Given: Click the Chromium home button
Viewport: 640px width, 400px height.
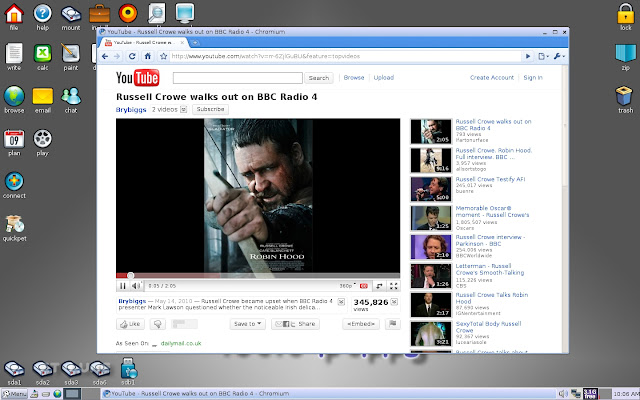Looking at the screenshot, I should point(148,56).
